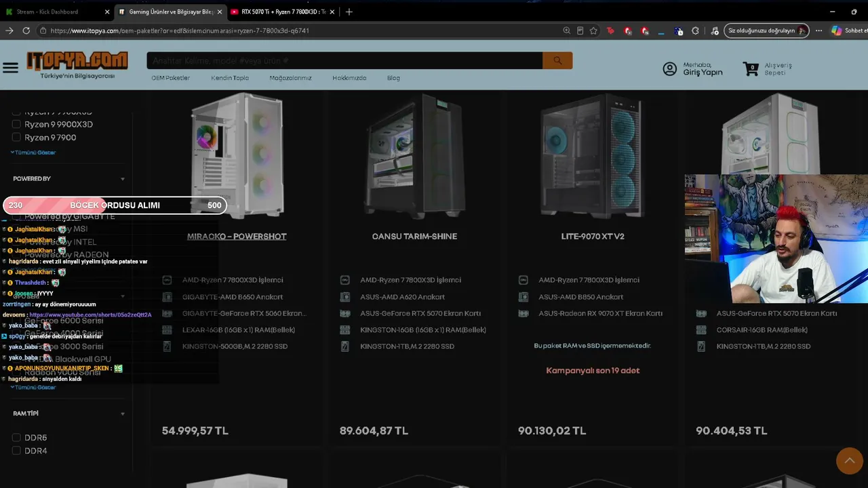Switch to the YouTube RTX 5070 Ti tab
This screenshot has width=868, height=488.
(x=283, y=12)
